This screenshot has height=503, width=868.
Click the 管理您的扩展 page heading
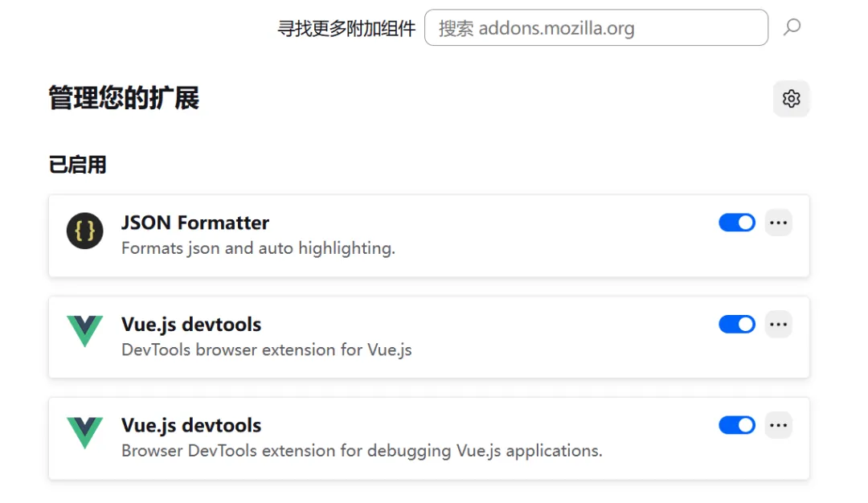pos(124,99)
